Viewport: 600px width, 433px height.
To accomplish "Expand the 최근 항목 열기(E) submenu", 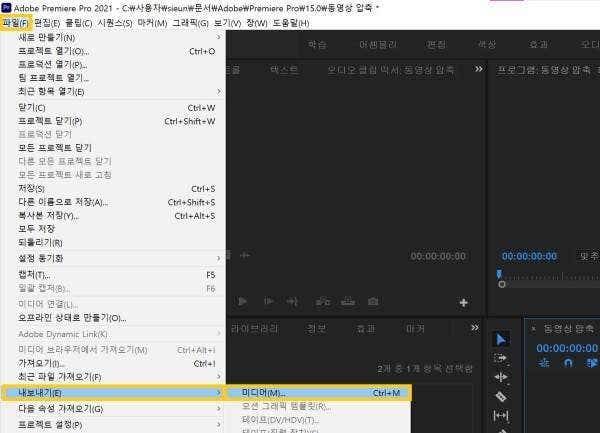I will tap(218, 91).
